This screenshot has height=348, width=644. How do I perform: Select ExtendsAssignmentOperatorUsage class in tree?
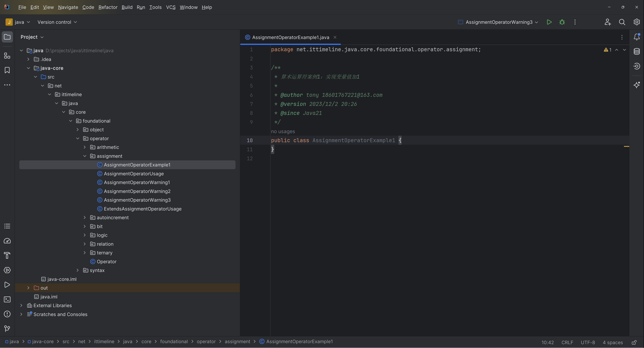[x=142, y=209]
